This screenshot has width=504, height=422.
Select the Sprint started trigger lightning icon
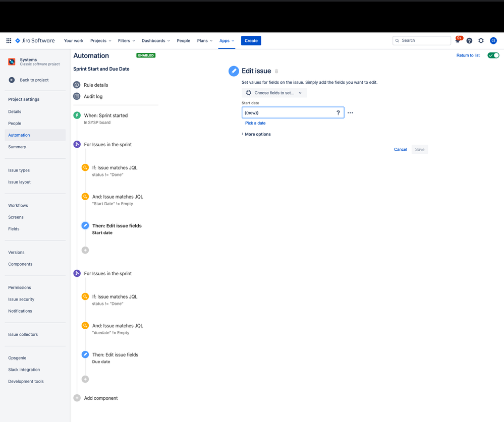pos(77,115)
